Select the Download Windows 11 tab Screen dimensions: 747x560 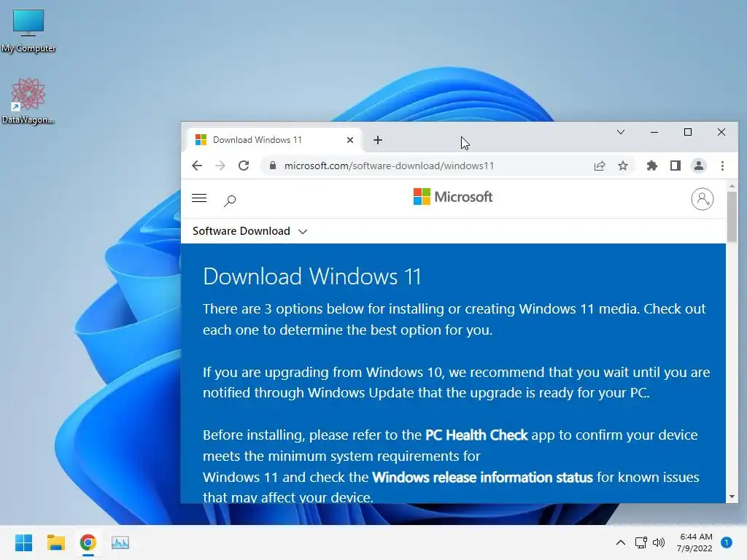(273, 140)
